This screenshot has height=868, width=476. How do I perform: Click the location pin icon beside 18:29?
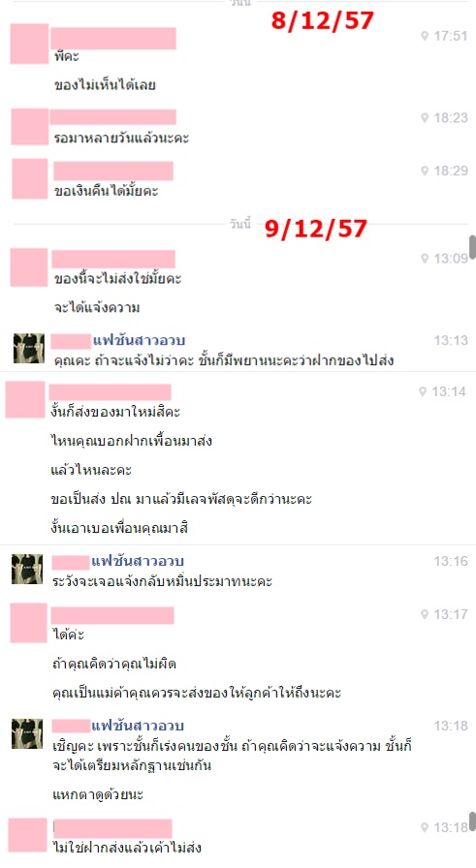(425, 171)
